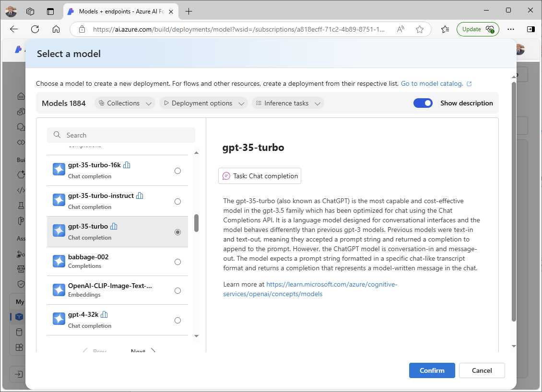Click the babbage-002 model icon
542x392 pixels.
pos(59,261)
